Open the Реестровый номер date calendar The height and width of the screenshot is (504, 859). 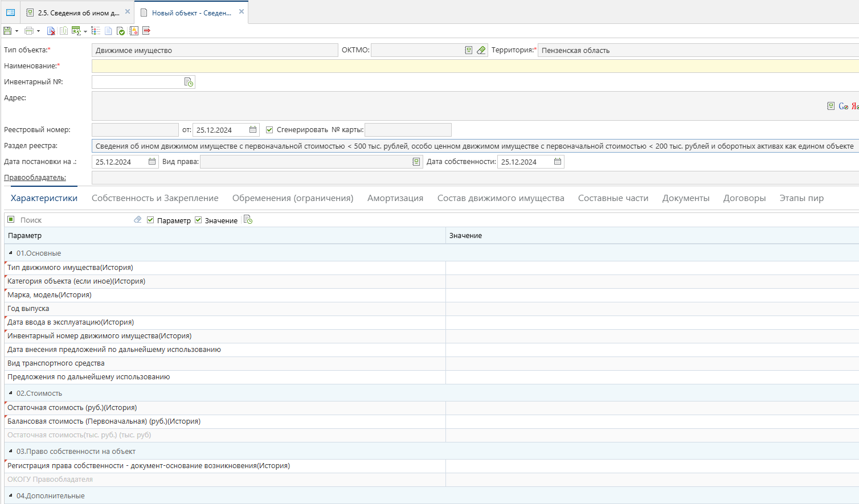253,130
